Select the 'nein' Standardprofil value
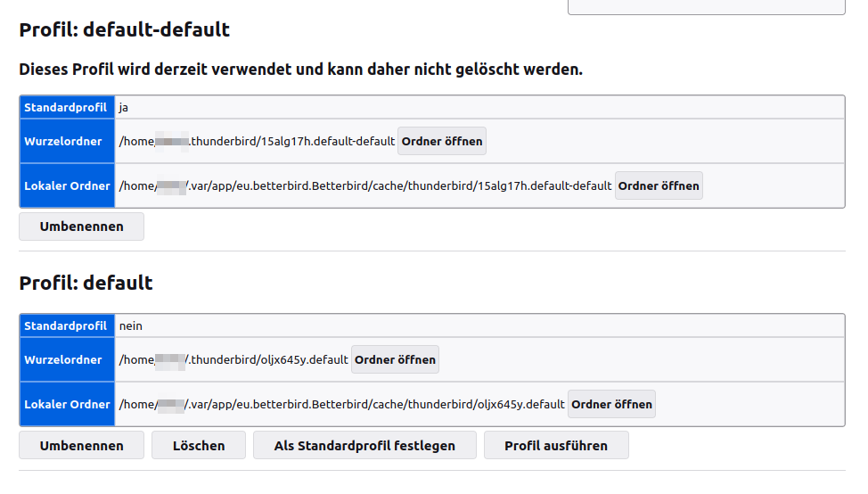The image size is (868, 494). click(x=130, y=326)
